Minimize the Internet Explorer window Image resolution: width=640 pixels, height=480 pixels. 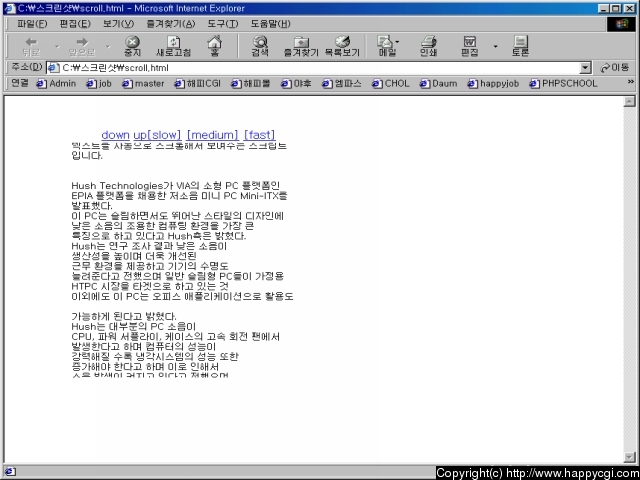(604, 8)
